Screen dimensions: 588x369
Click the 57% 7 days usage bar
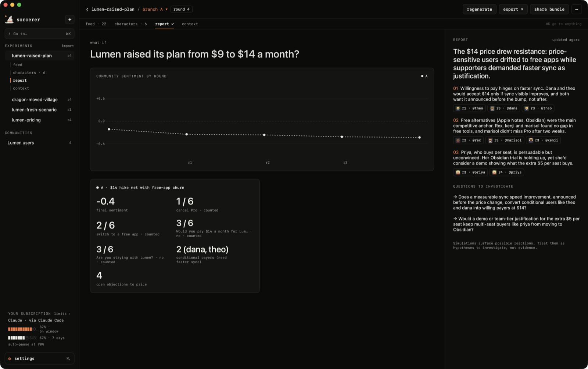point(22,338)
